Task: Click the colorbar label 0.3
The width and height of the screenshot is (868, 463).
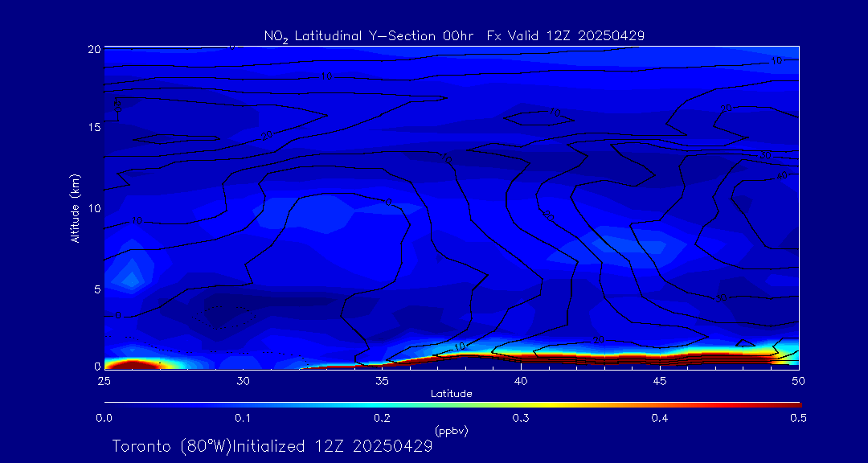Action: coord(522,418)
